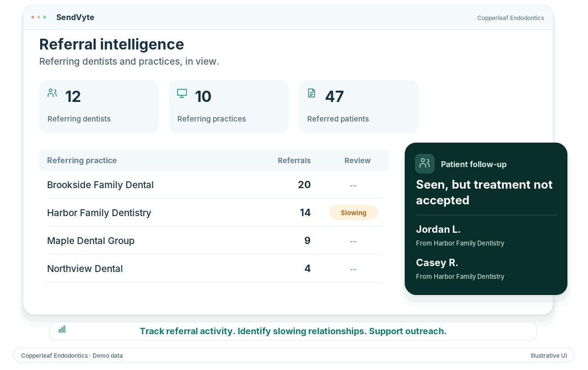Click the referring dentists people icon
Image resolution: width=588 pixels, height=370 pixels.
[52, 93]
